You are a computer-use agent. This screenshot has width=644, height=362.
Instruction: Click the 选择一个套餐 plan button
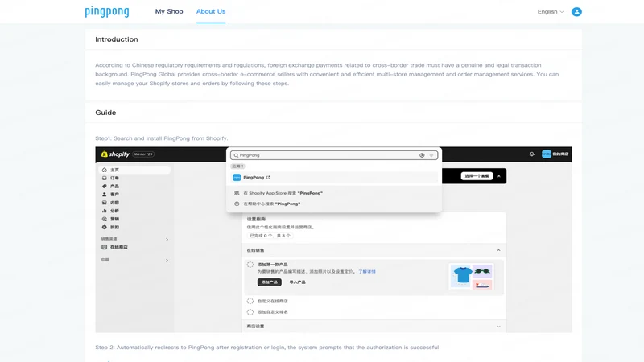477,176
